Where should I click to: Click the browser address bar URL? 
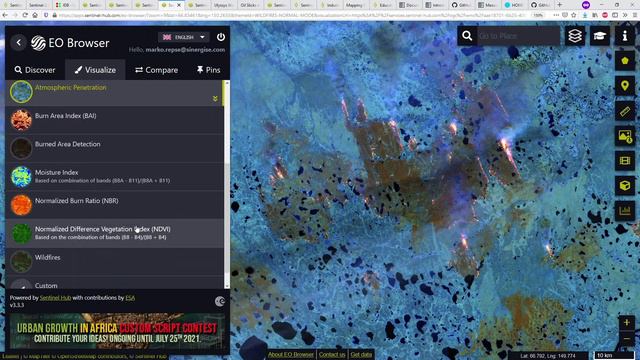[292, 15]
